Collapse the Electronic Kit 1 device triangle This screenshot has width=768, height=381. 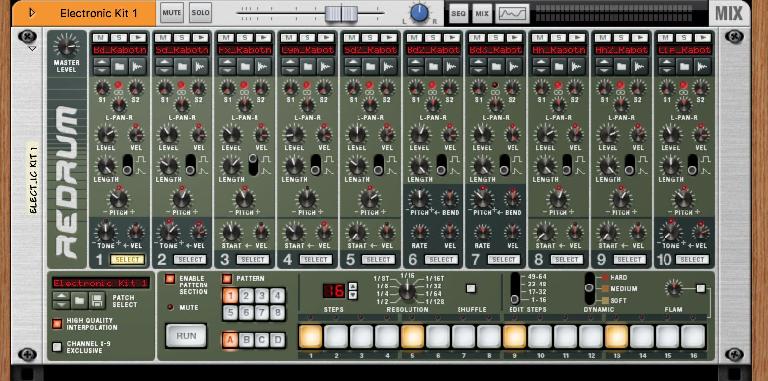pos(32,13)
